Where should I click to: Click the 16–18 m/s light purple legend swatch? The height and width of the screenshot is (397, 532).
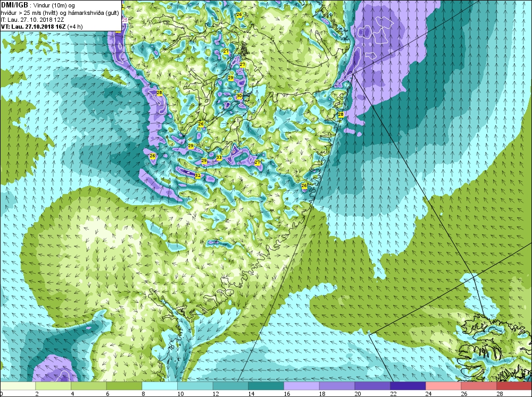(301, 386)
